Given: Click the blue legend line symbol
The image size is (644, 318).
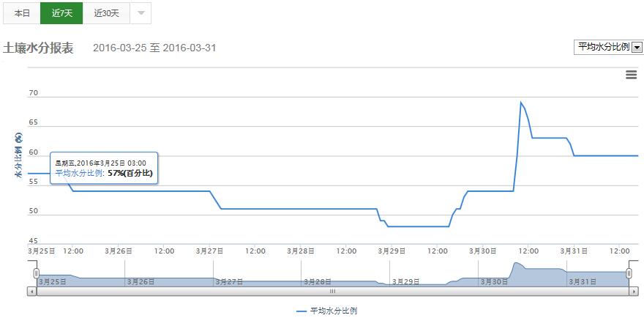Looking at the screenshot, I should (x=302, y=311).
